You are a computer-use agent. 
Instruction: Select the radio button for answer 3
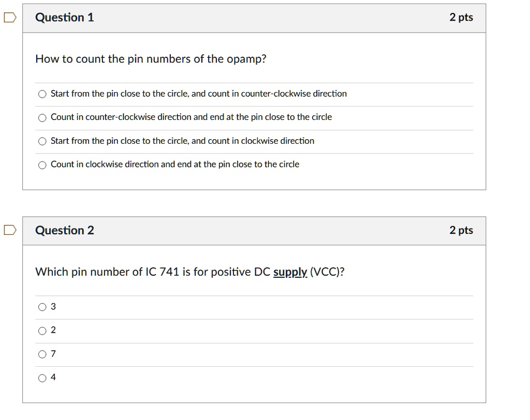click(x=42, y=307)
